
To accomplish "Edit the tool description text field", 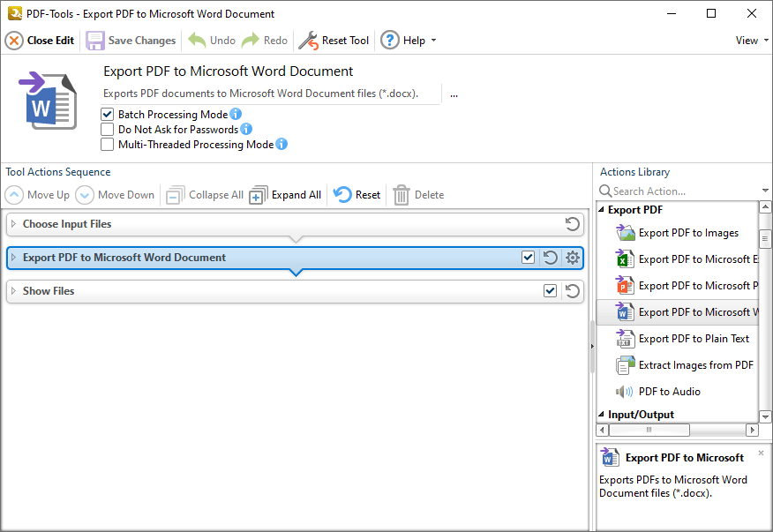I will (x=270, y=94).
